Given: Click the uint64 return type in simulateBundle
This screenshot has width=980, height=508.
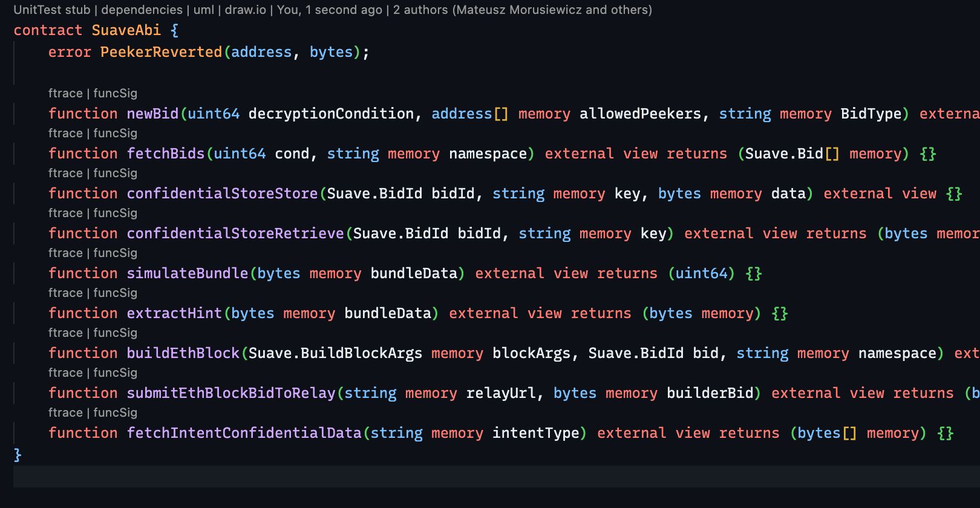Looking at the screenshot, I should (701, 273).
